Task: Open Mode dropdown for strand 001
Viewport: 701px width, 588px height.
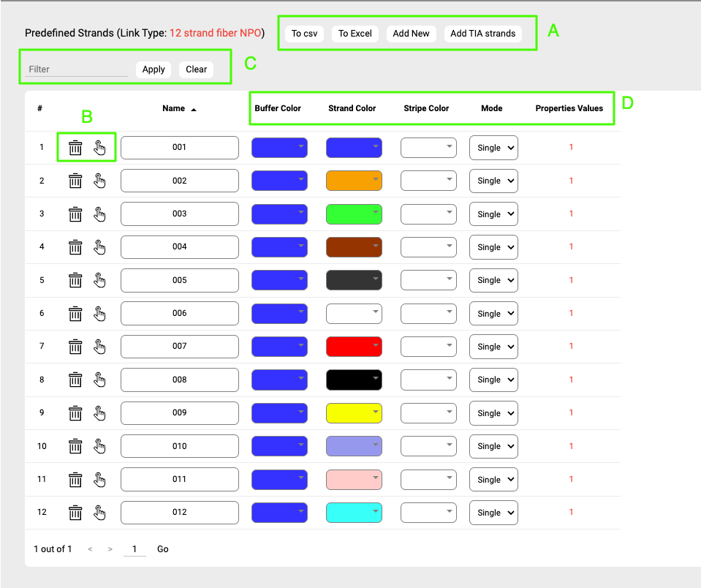Action: coord(493,148)
